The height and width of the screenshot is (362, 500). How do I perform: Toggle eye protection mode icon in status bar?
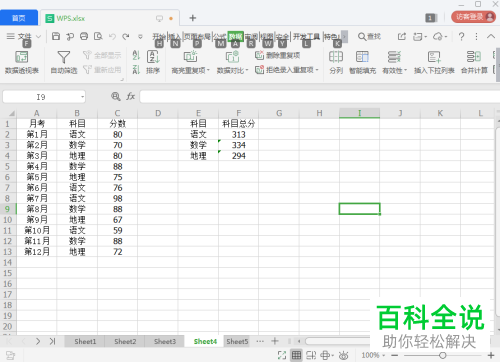344,355
